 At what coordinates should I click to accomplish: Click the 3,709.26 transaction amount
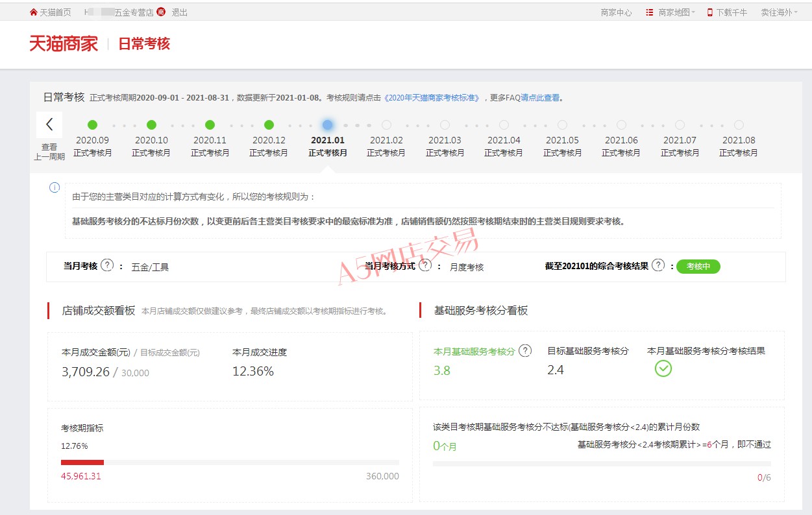point(86,372)
